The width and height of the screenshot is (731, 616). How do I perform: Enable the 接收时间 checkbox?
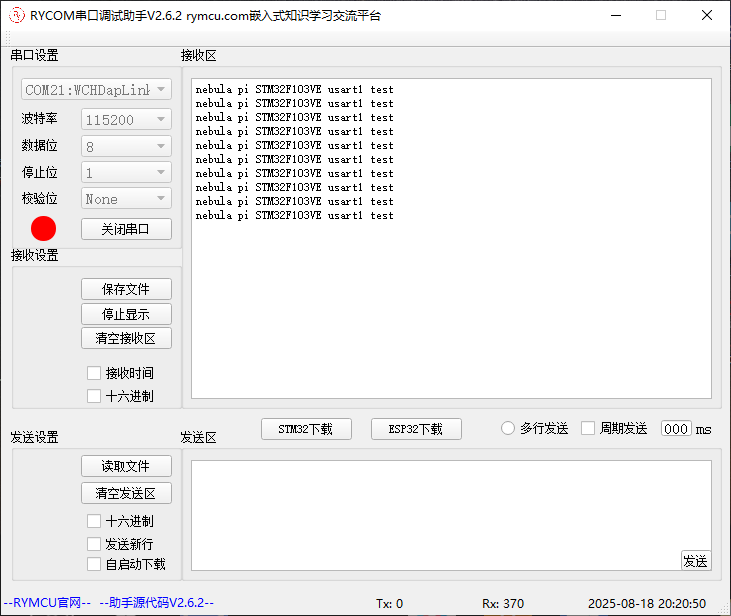[94, 373]
